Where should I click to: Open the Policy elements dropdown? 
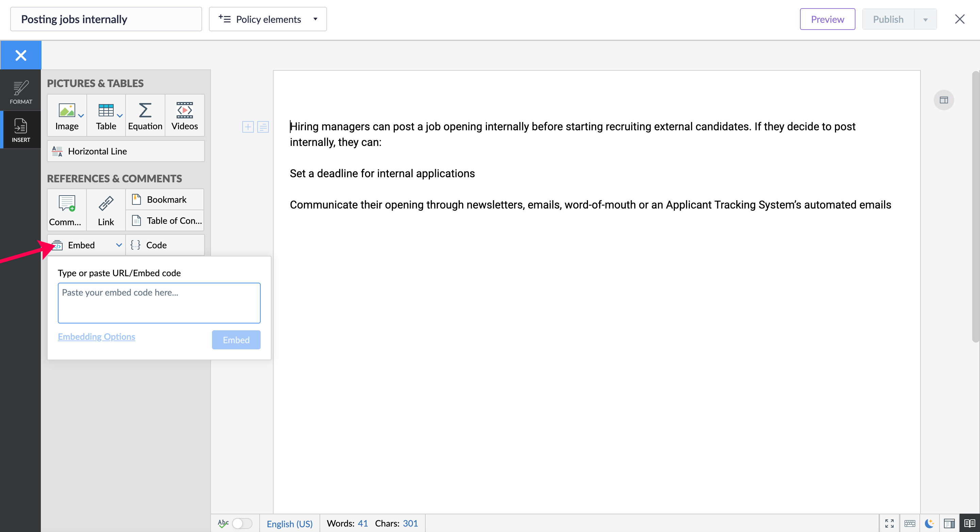point(267,19)
